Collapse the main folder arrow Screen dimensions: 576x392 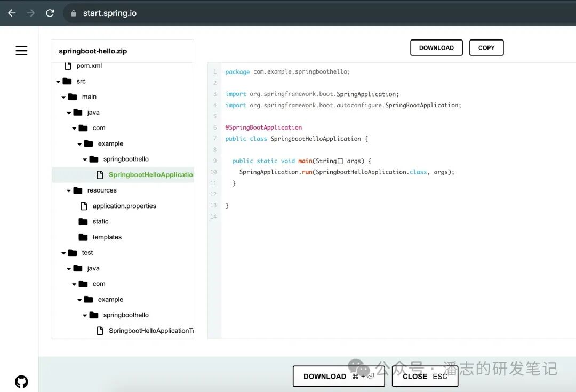click(63, 98)
